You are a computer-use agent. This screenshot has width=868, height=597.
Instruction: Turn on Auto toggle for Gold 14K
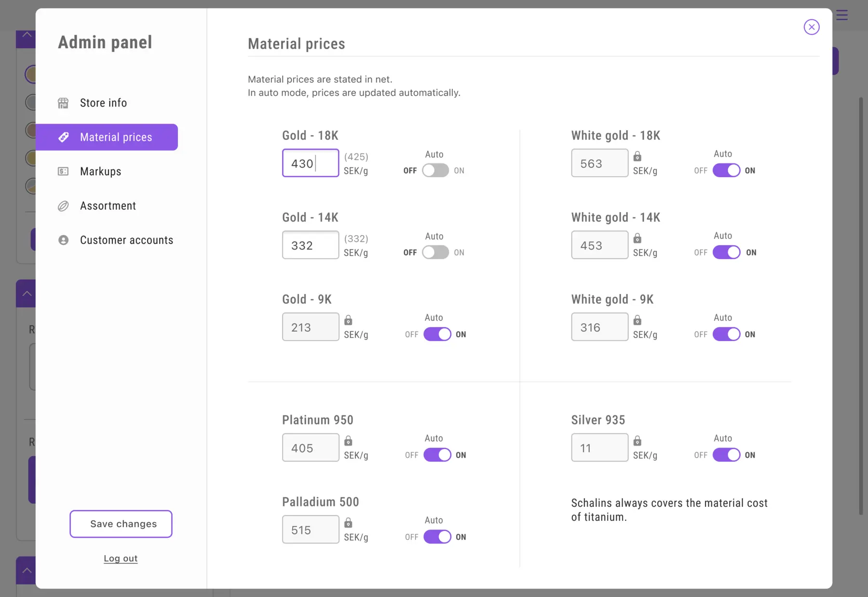coord(435,252)
